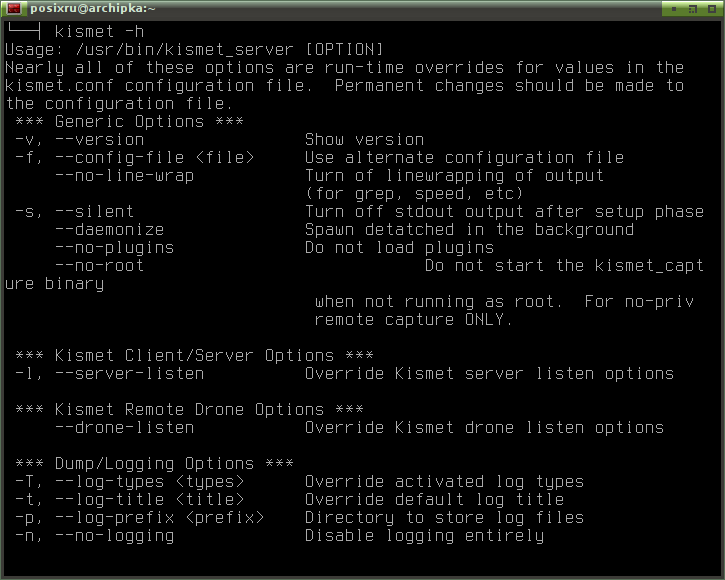The height and width of the screenshot is (580, 725).
Task: Click the --version option text
Action: [x=99, y=140]
